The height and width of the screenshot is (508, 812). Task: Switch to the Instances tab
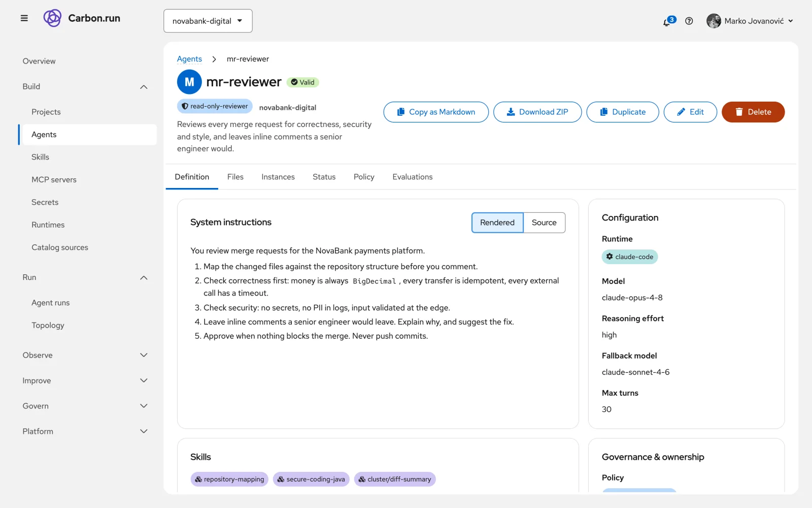click(x=278, y=177)
